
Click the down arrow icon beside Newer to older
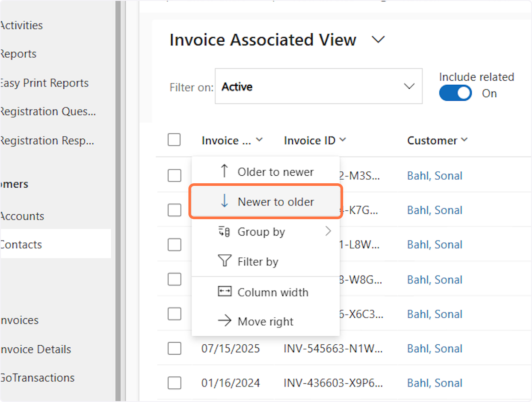point(225,201)
